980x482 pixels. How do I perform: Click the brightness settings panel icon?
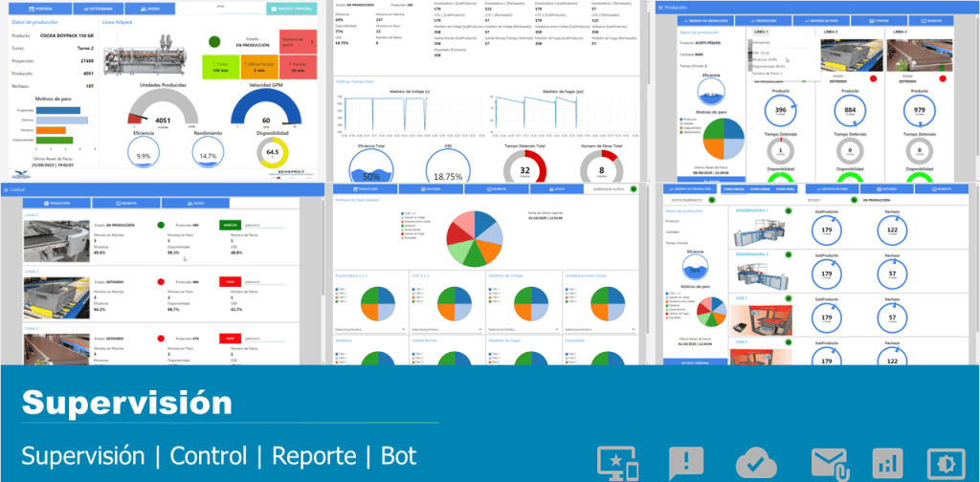tap(947, 461)
